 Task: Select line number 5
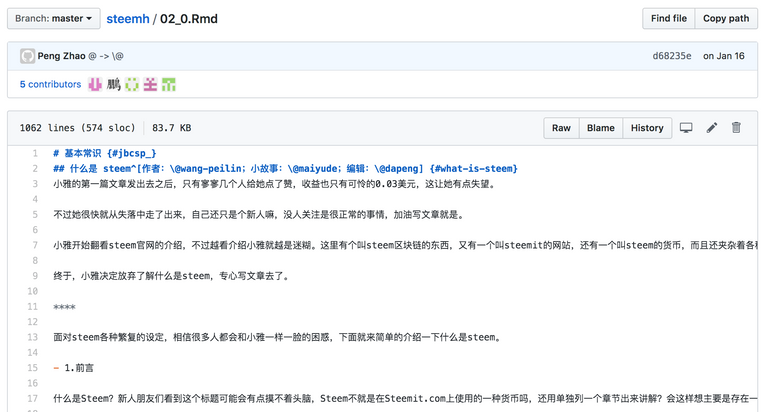35,215
